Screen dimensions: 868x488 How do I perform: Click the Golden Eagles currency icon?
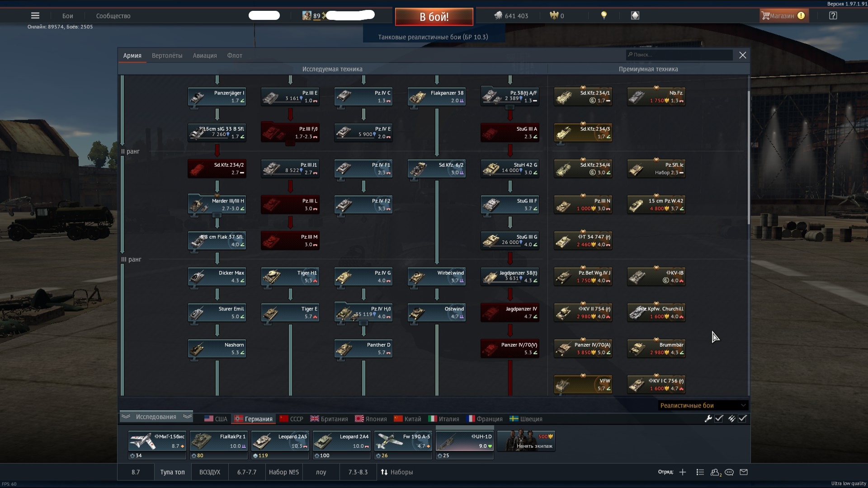coord(554,15)
